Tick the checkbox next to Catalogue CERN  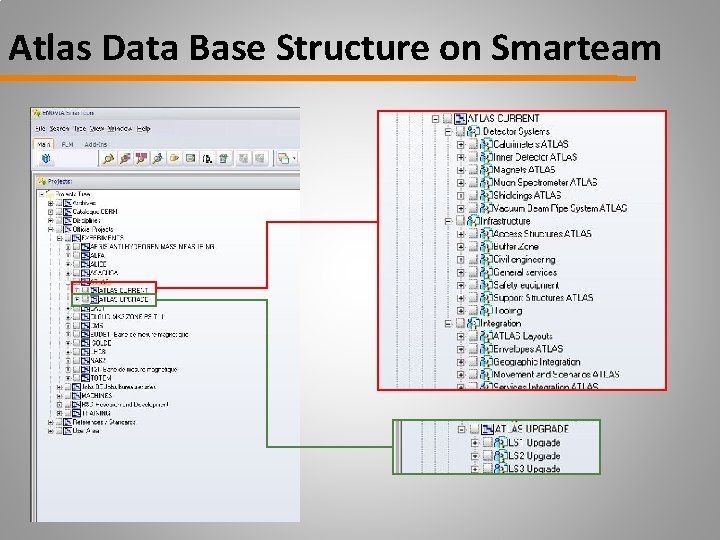point(59,212)
